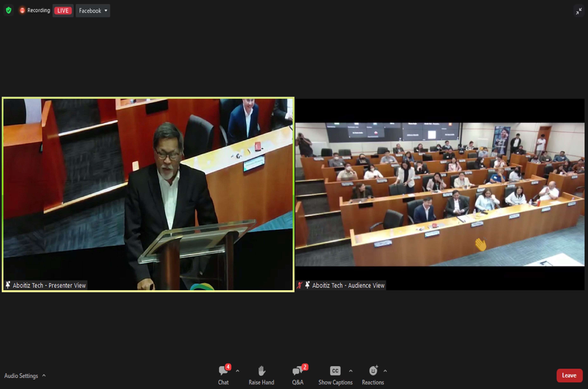Click pin icon on Audience View label
Image resolution: width=588 pixels, height=389 pixels.
point(307,285)
